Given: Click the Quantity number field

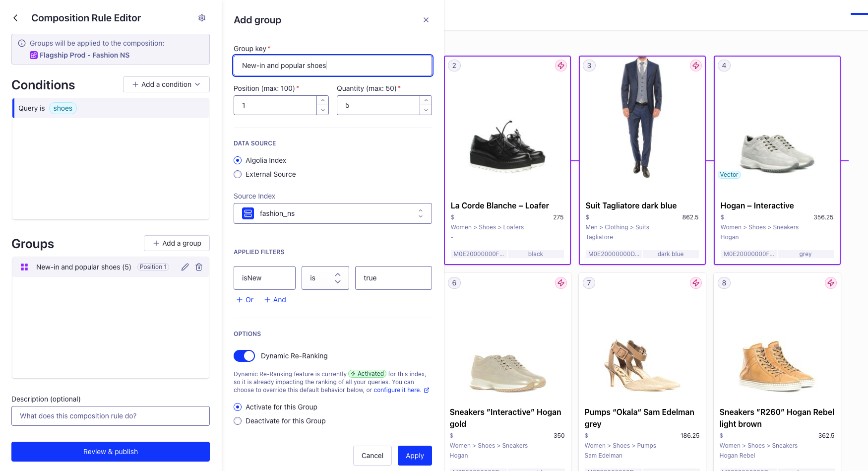Looking at the screenshot, I should 378,105.
